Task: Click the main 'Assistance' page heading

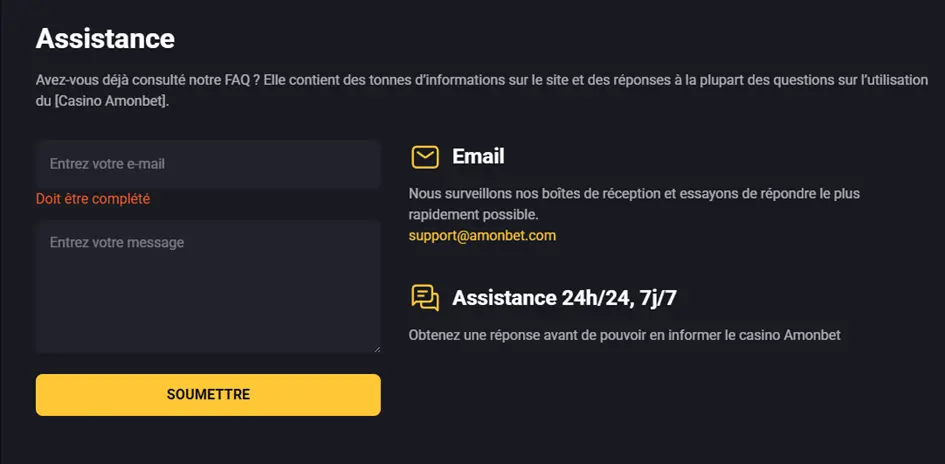Action: [x=105, y=39]
